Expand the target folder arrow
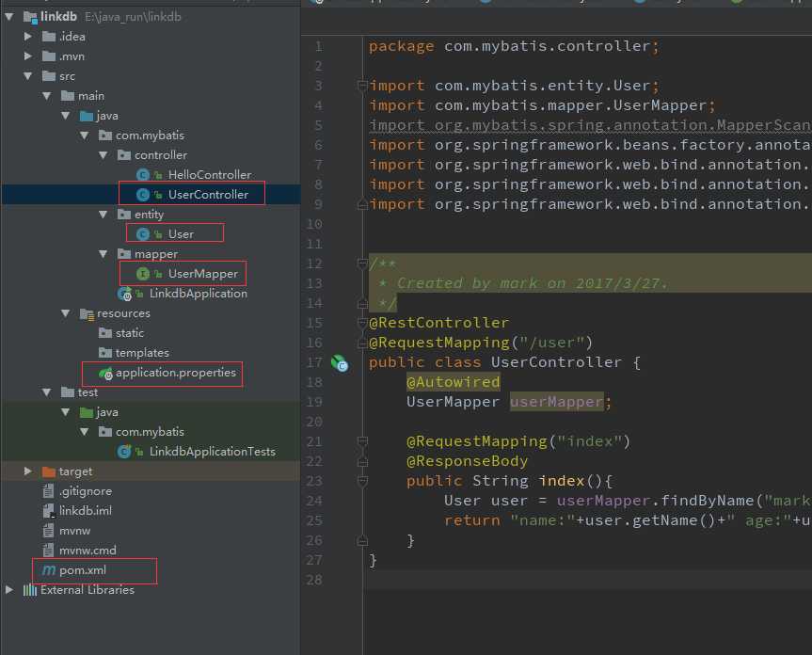 pyautogui.click(x=28, y=471)
